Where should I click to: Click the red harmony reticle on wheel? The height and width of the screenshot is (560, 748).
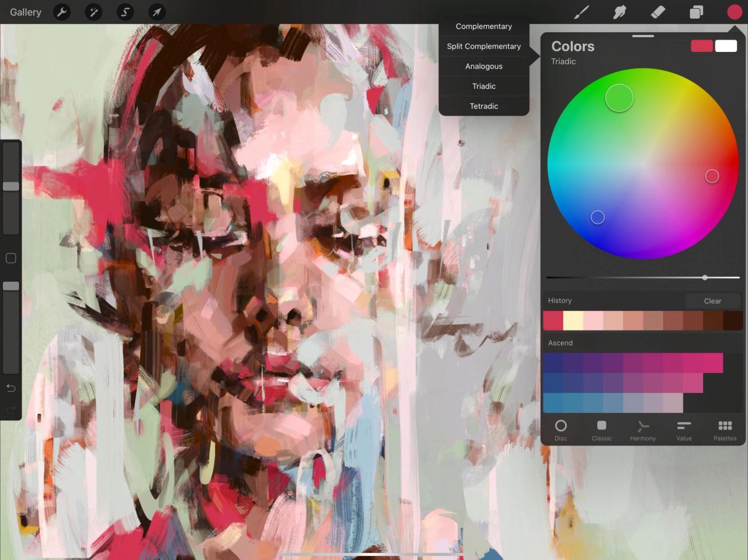click(712, 176)
